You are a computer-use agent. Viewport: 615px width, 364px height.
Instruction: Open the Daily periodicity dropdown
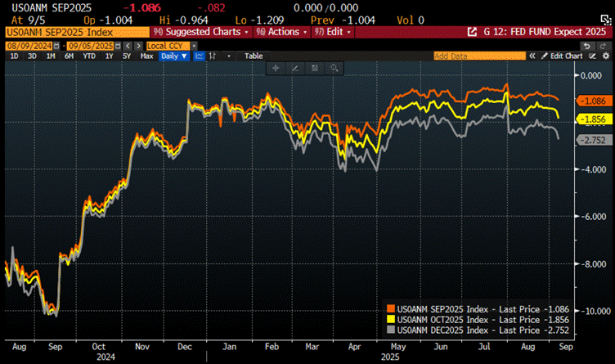click(174, 56)
